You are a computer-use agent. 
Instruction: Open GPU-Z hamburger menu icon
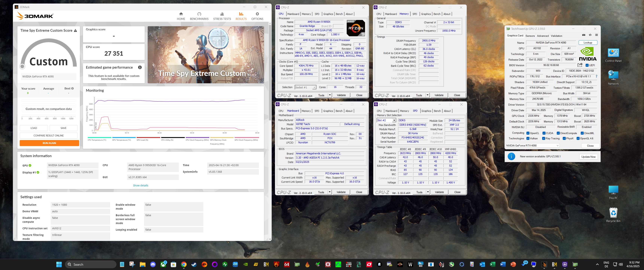[x=596, y=35]
